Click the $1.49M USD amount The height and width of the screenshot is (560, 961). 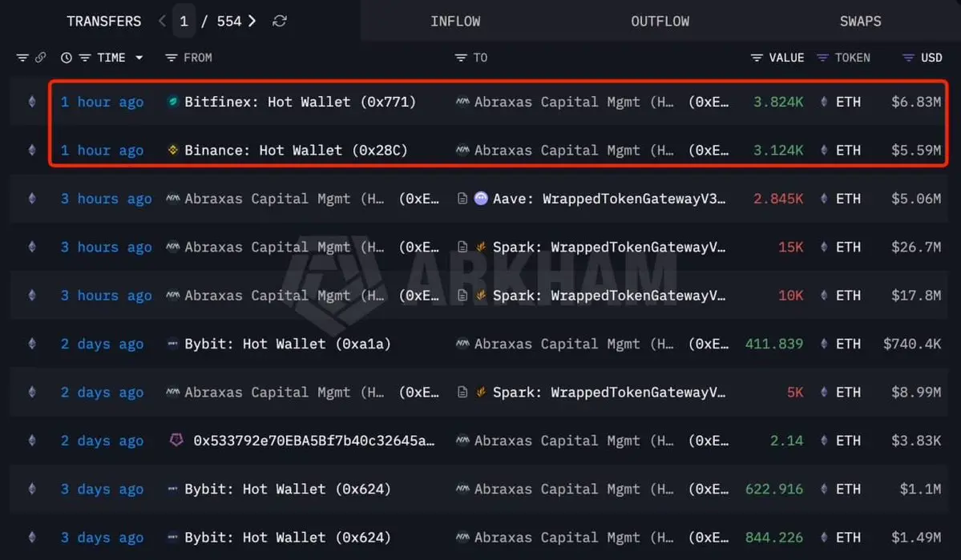coord(915,538)
